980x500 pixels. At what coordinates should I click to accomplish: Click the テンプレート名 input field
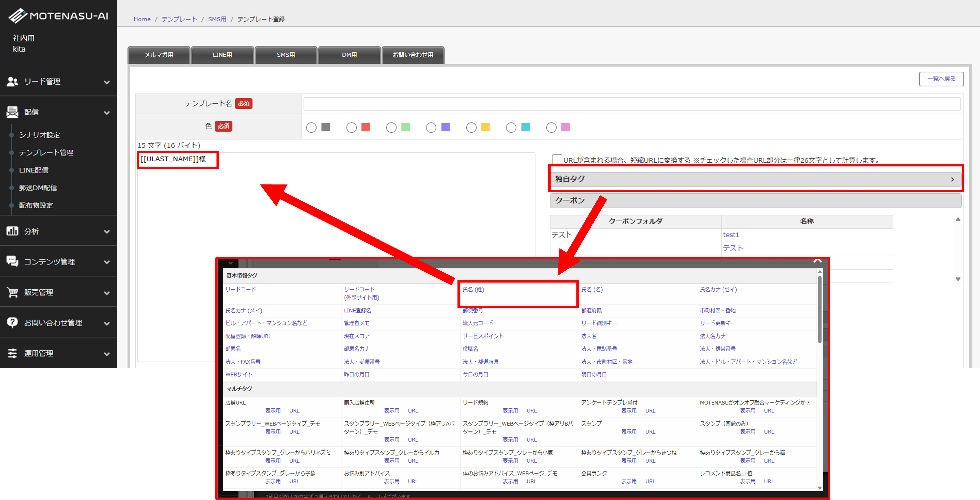631,104
